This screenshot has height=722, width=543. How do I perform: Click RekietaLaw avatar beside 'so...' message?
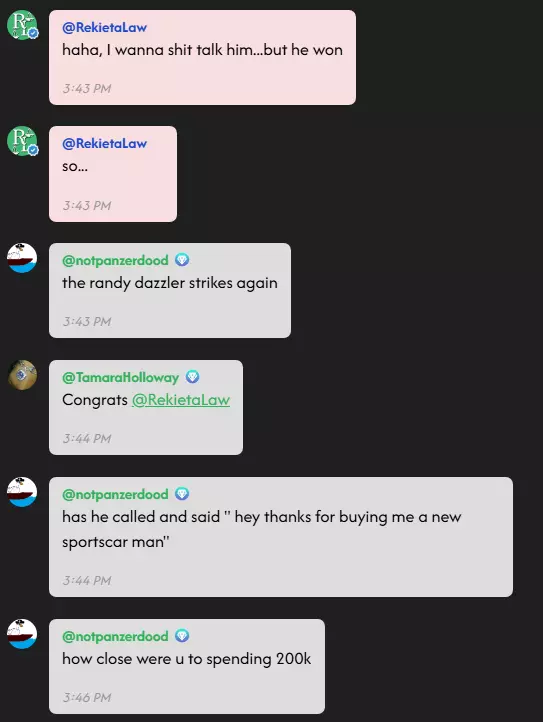[22, 141]
